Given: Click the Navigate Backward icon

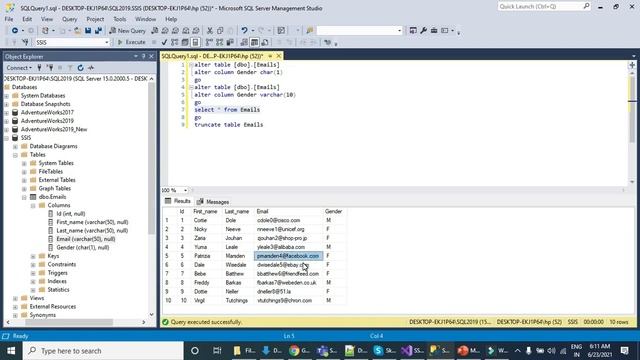Looking at the screenshot, I should pos(15,31).
